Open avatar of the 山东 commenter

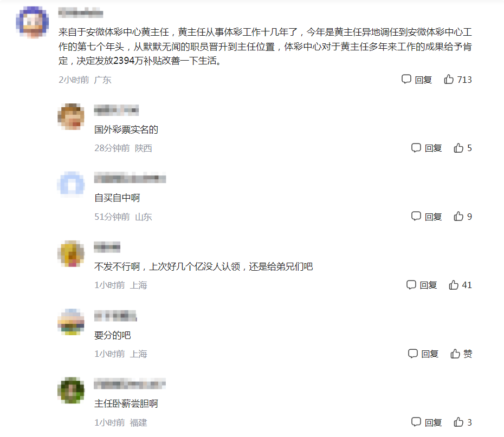71,185
